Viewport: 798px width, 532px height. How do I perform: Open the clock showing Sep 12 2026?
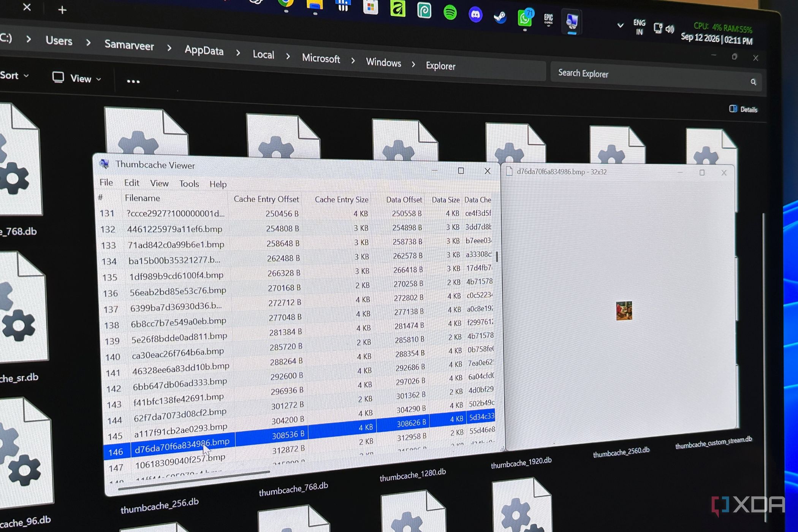point(717,39)
